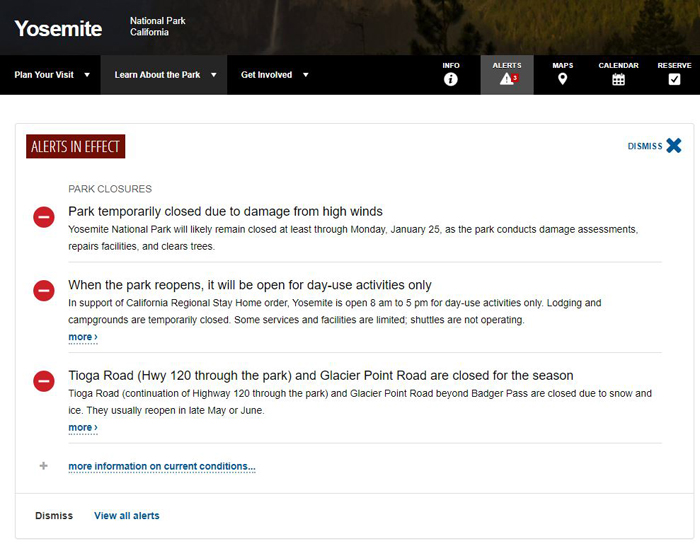The image size is (700, 546).
Task: Click the DISMISS text at top right
Action: (x=645, y=146)
